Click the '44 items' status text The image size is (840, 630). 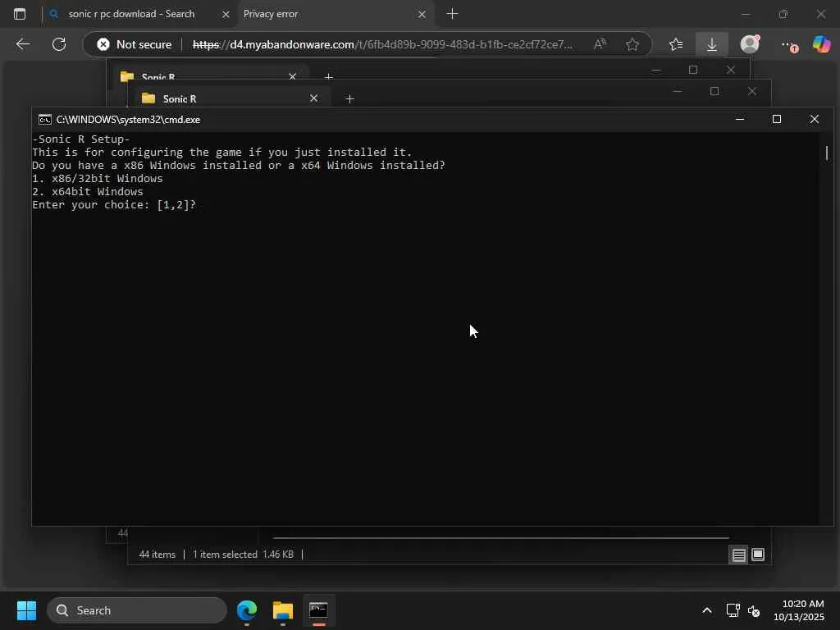[x=157, y=555]
